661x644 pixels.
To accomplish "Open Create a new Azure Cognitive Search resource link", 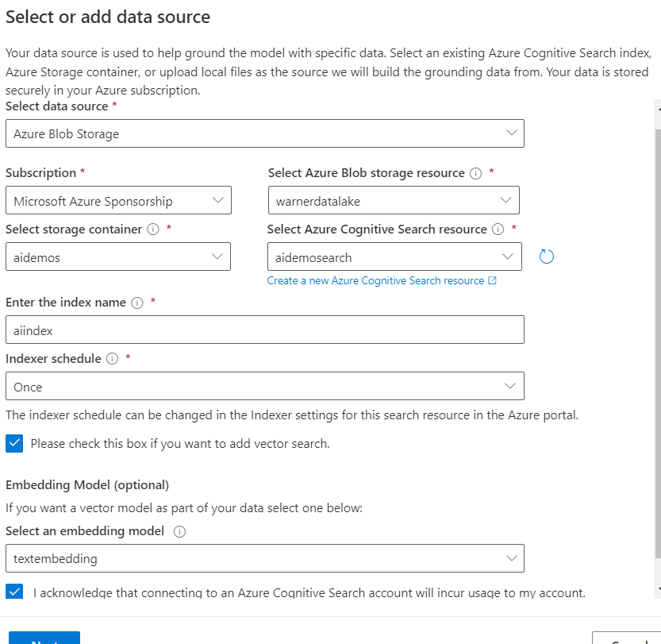I will 375,280.
